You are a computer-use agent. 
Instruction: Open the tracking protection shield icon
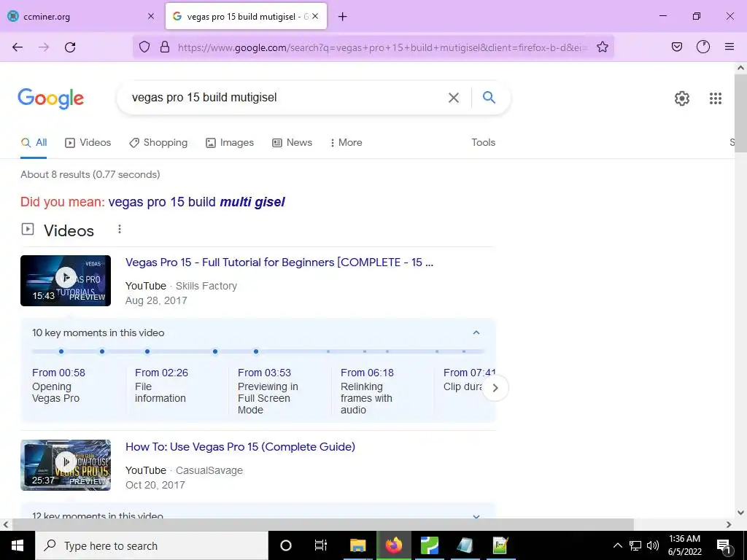144,47
